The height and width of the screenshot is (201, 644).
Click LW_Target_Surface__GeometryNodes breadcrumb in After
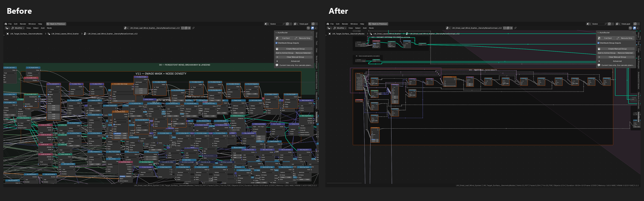point(348,34)
